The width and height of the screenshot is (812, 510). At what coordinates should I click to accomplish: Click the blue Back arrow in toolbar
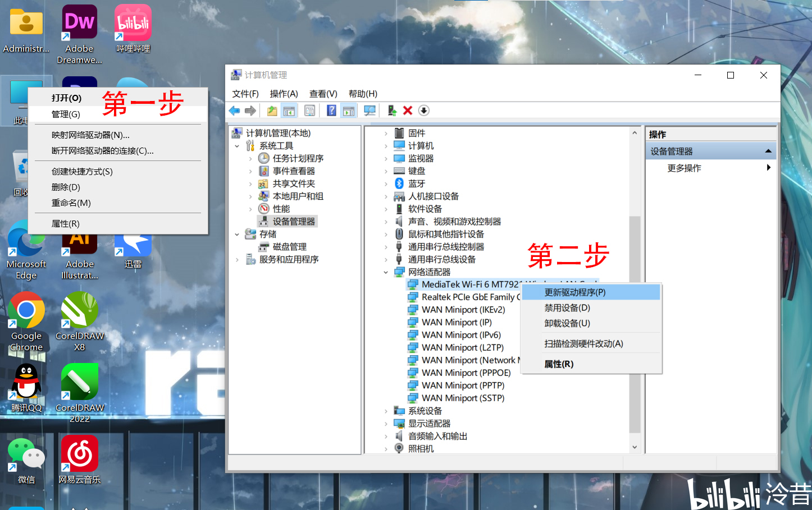[235, 111]
